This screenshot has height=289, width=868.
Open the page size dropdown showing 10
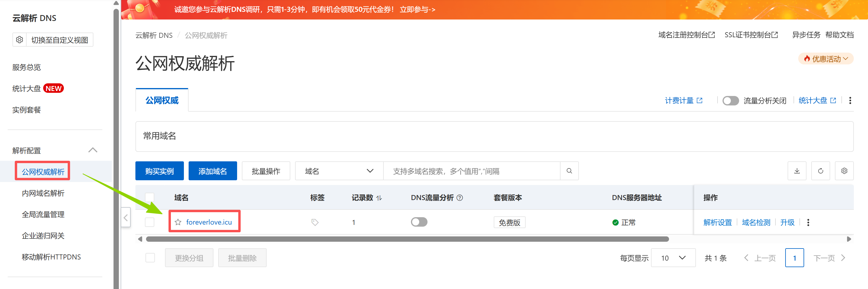click(x=673, y=258)
